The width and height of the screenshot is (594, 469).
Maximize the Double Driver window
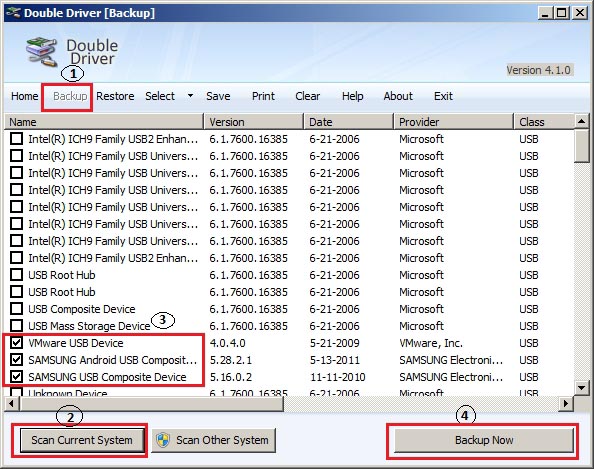click(x=561, y=13)
